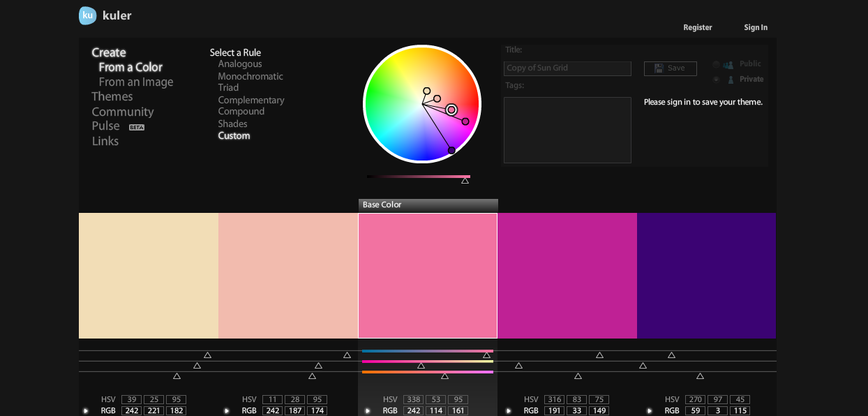This screenshot has height=416, width=868.
Task: Expand color modes arrow beside RGB 242 221 182
Action: [x=86, y=411]
